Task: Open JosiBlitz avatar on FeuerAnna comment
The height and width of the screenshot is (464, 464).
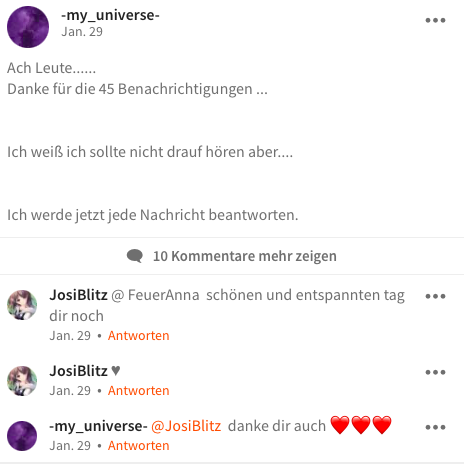Action: pos(22,305)
